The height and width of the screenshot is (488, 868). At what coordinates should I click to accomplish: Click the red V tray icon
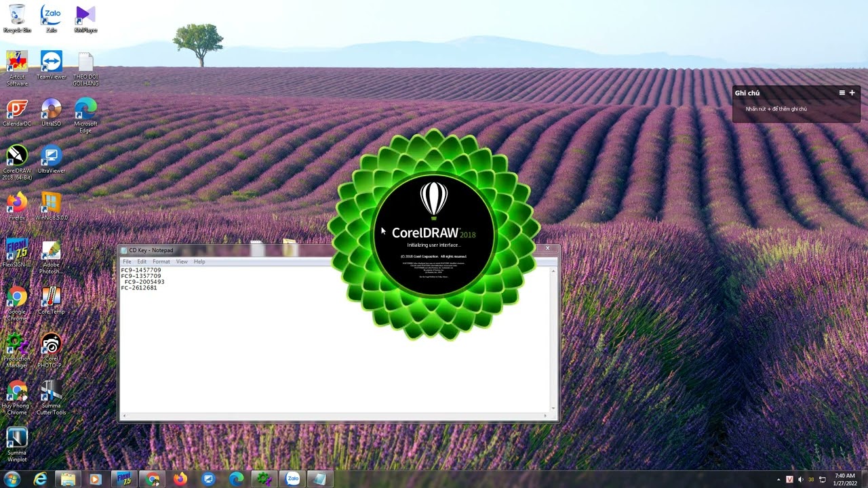[789, 480]
